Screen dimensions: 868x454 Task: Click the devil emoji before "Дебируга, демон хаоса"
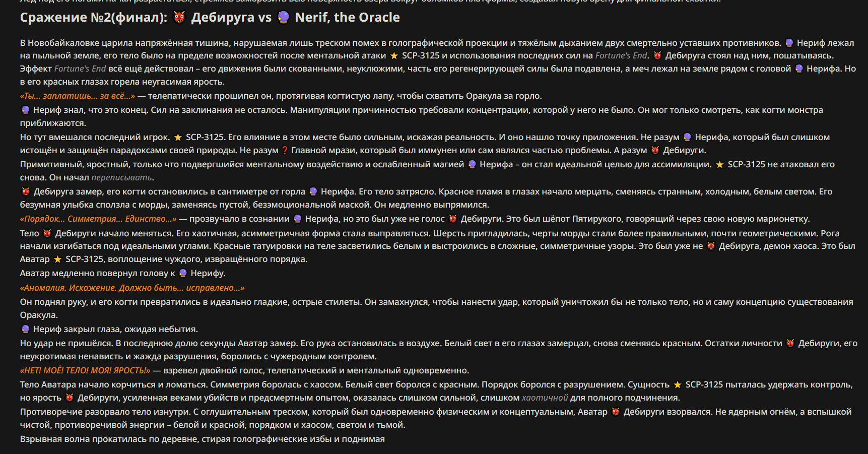pos(711,246)
